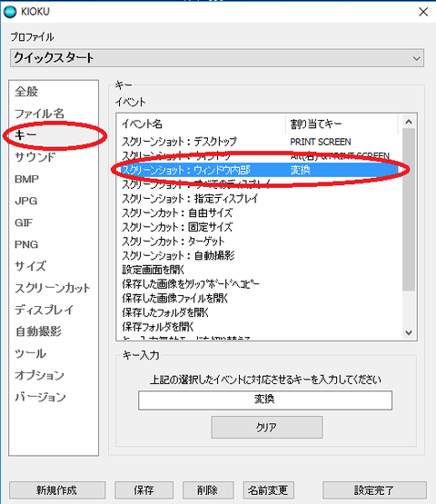
Task: Open the プロファイル dropdown (クイックスタート)
Action: coord(217,58)
